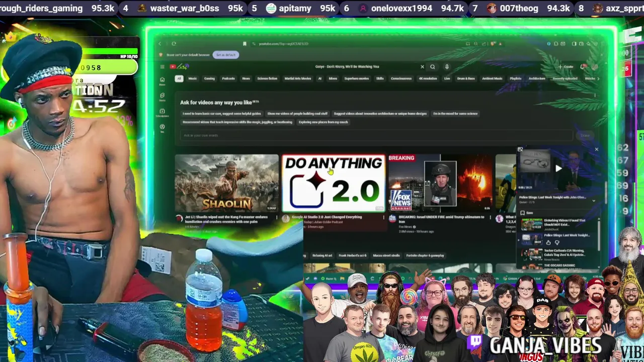Open the Create button
This screenshot has height=362, width=644.
(x=566, y=67)
